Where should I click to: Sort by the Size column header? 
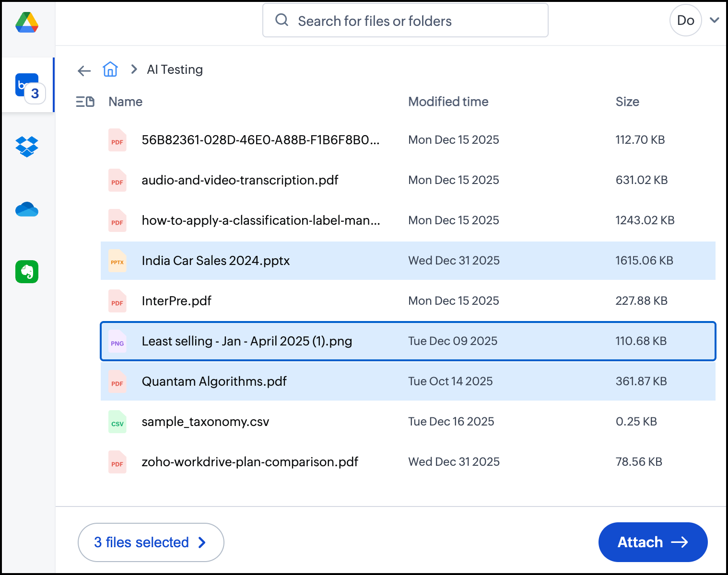[x=627, y=102]
